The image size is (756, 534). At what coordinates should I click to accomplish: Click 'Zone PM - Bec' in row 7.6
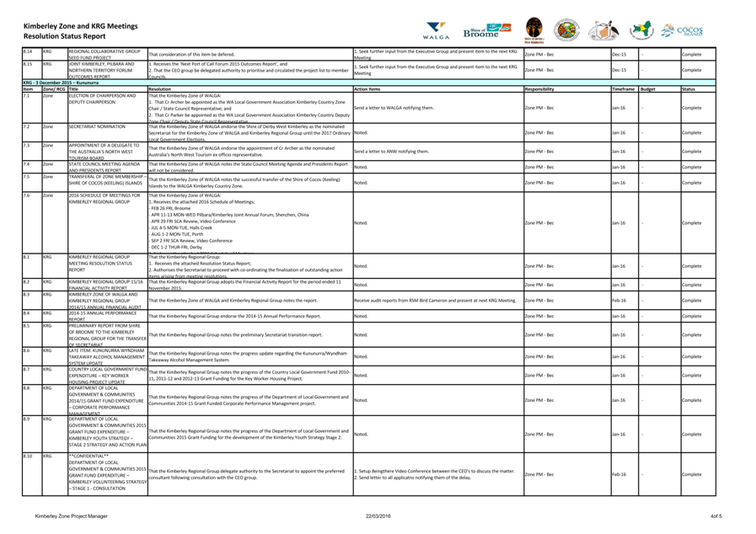pyautogui.click(x=539, y=223)
